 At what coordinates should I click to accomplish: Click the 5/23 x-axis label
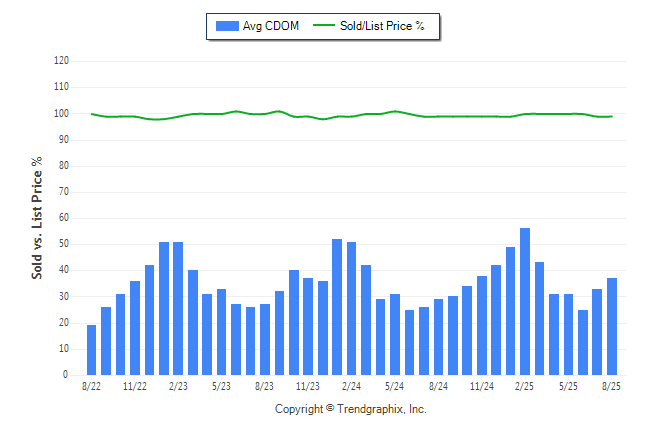(221, 386)
